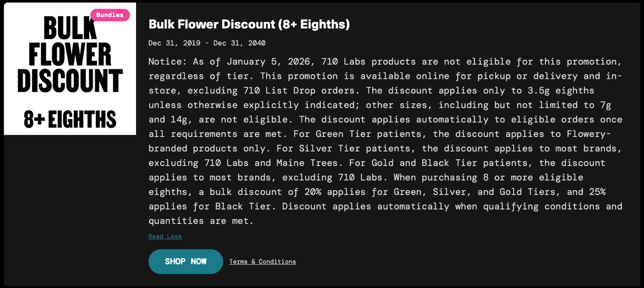Click the '3.5g eighths' text in the description
644x288 pixels.
(561, 91)
